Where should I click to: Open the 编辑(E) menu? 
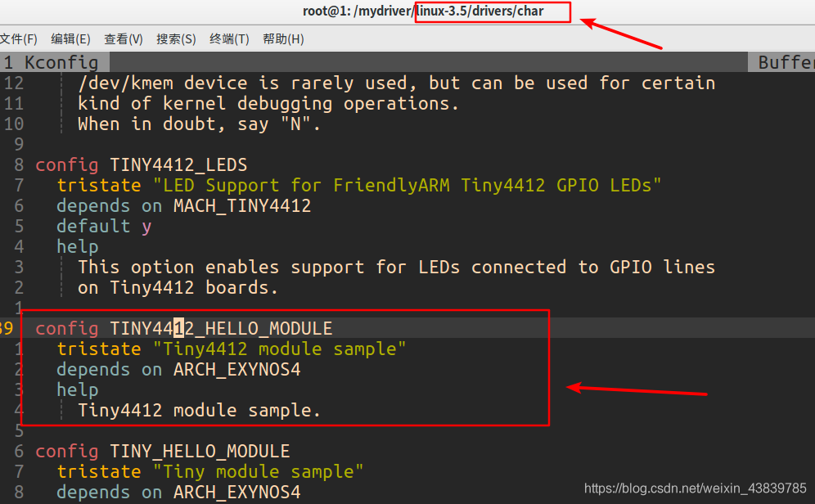tap(70, 39)
